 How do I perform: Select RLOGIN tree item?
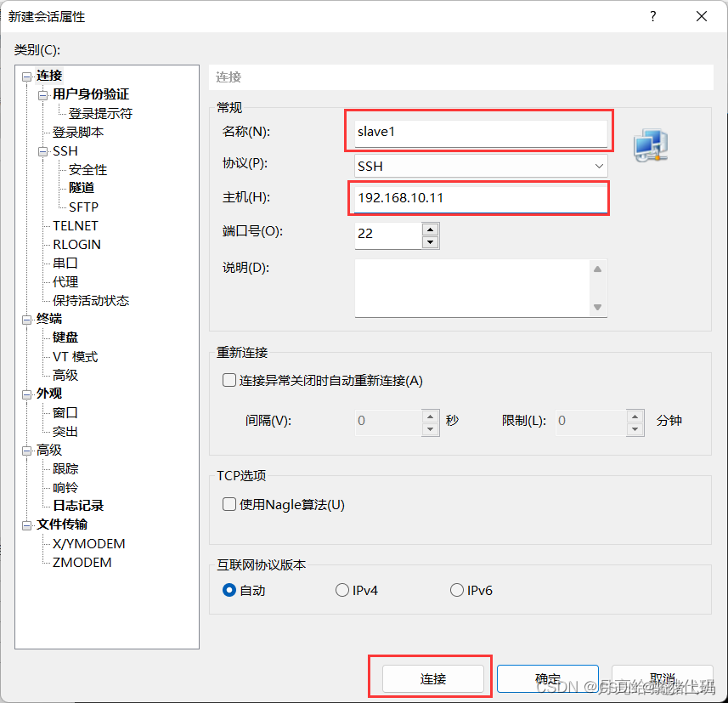[x=76, y=245]
